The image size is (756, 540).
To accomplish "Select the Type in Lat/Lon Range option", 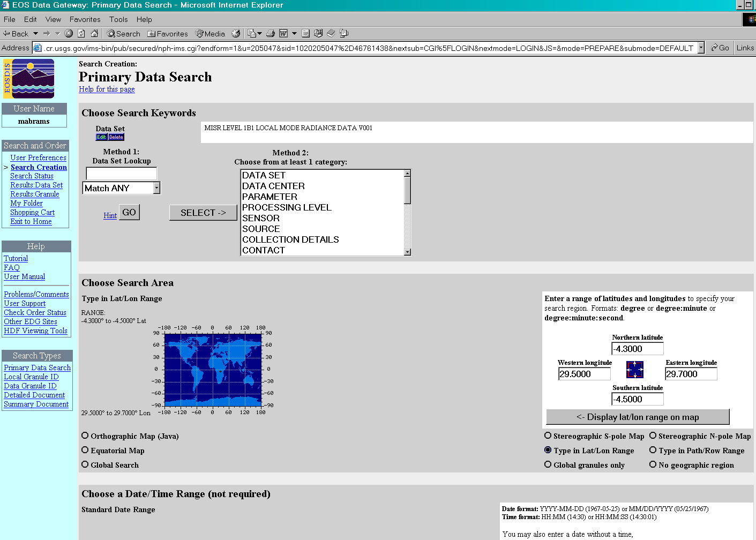I will (x=548, y=450).
